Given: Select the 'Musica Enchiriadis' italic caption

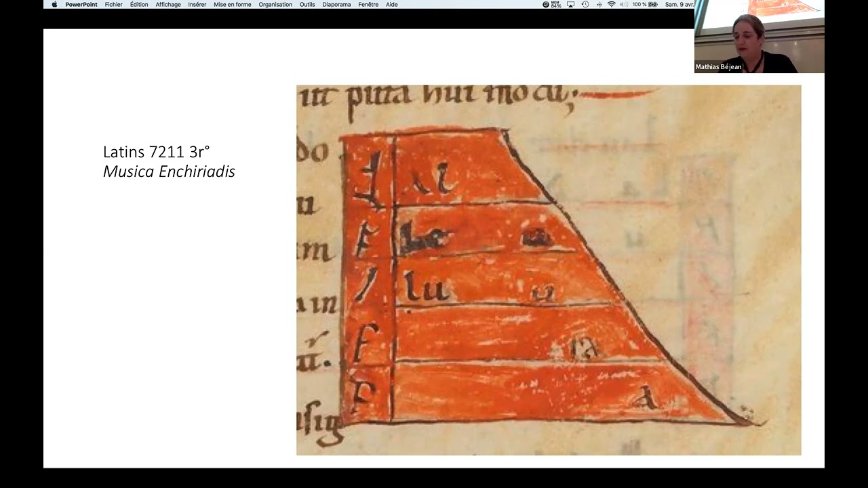Looking at the screenshot, I should pos(169,171).
